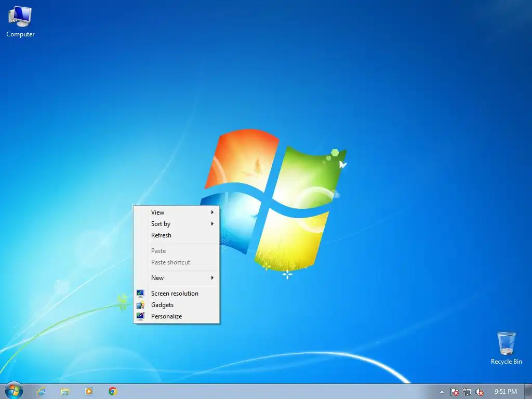Select the Recycle Bin desktop icon
Image resolution: width=532 pixels, height=399 pixels.
506,349
